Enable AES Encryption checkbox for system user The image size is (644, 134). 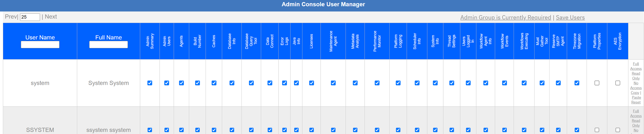click(618, 83)
